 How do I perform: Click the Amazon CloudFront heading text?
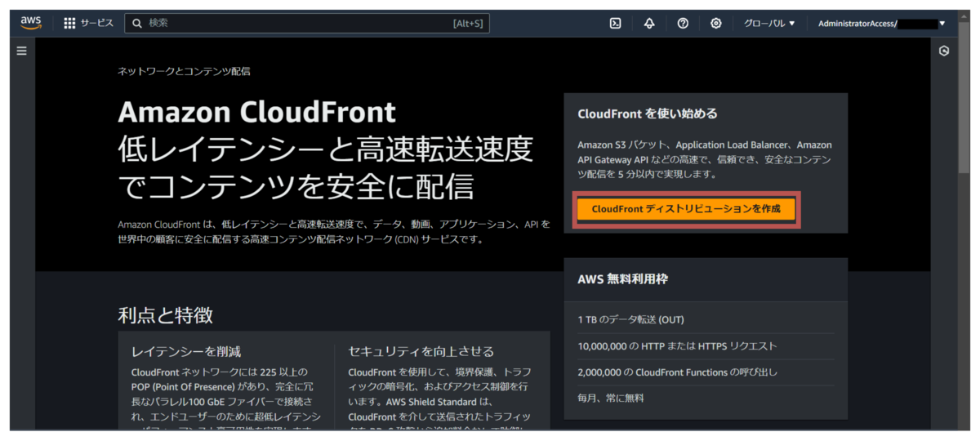pos(256,111)
